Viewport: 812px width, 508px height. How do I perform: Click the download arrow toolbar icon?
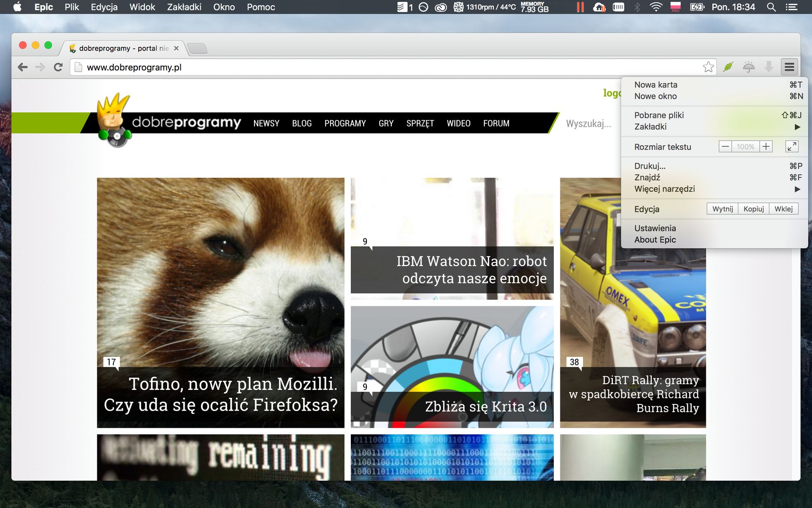click(x=769, y=67)
